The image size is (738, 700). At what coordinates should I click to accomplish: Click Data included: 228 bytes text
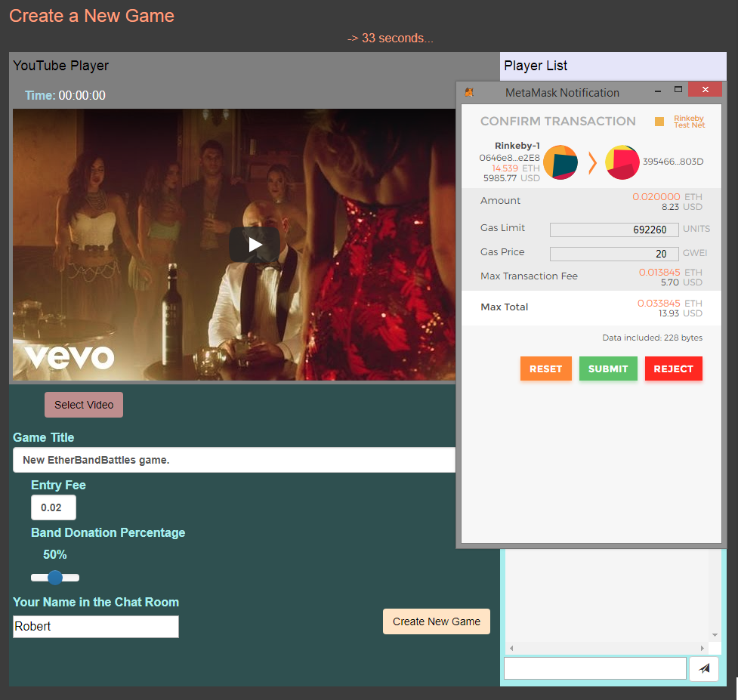(653, 338)
